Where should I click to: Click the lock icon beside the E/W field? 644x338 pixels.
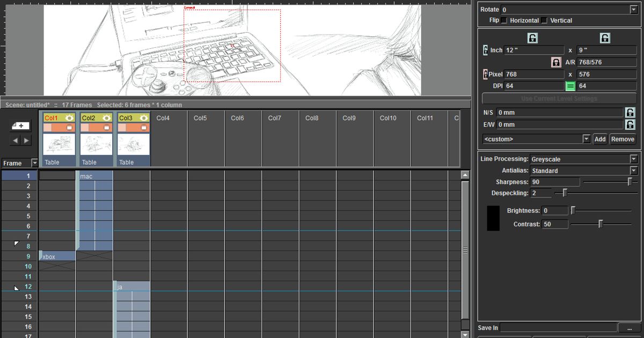pyautogui.click(x=629, y=124)
